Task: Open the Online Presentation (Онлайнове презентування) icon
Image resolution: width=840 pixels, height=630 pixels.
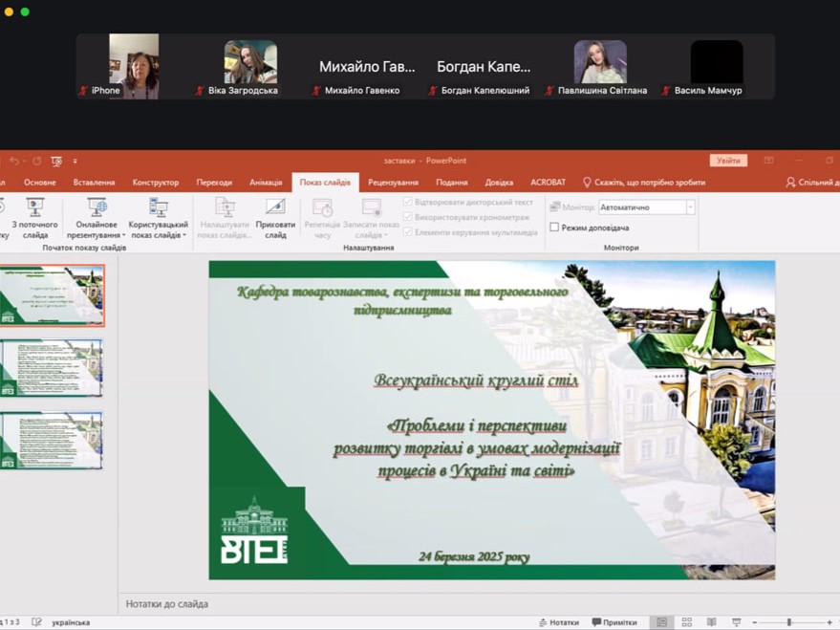Action: point(97,217)
